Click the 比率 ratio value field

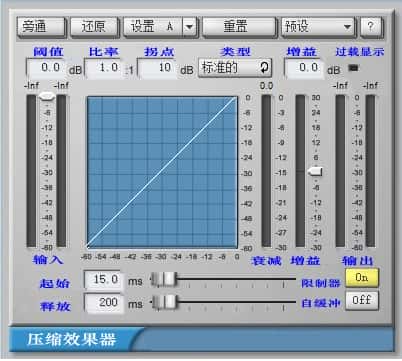(x=104, y=68)
